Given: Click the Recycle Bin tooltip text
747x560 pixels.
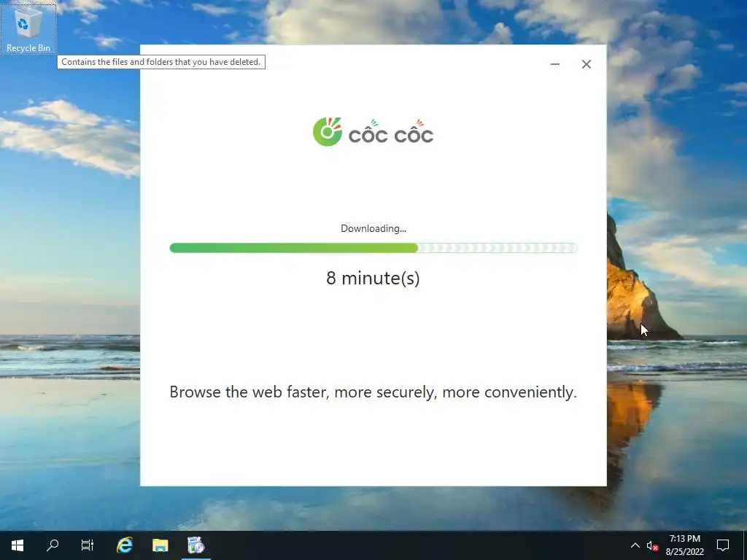Looking at the screenshot, I should (161, 62).
